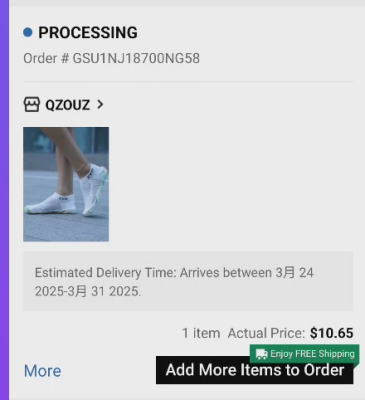Image resolution: width=365 pixels, height=400 pixels.
Task: Open the white socks product thumbnail
Action: [66, 184]
